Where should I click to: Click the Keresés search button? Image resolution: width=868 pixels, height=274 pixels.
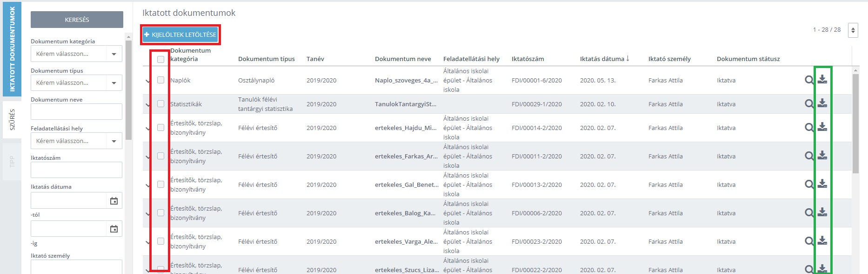coord(77,20)
